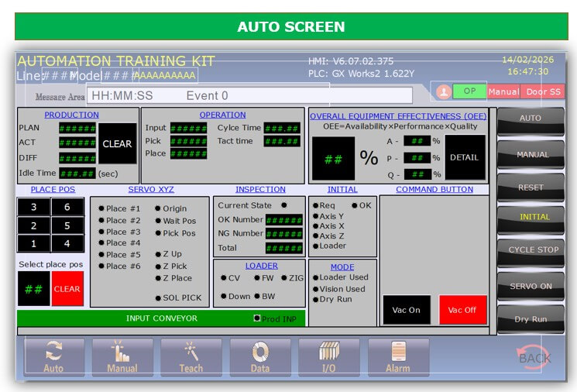Click the INITIAL button on right panel

(x=531, y=220)
